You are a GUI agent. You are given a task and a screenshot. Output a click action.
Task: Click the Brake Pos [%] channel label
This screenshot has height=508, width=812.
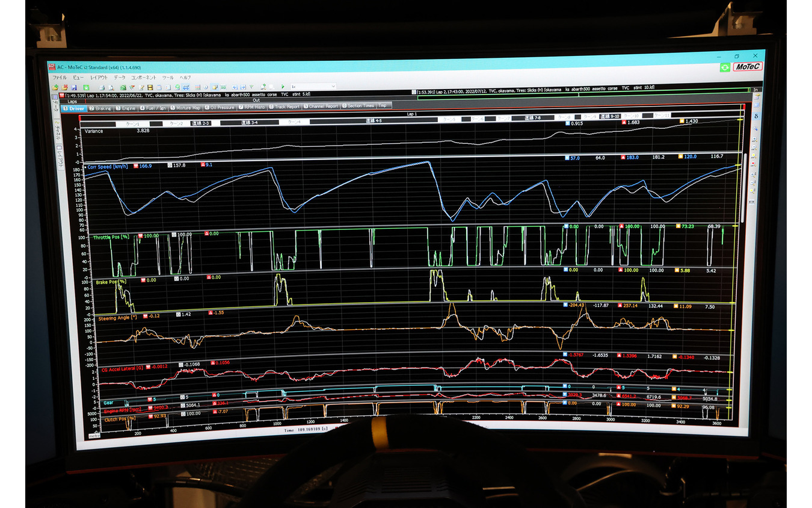(x=111, y=281)
